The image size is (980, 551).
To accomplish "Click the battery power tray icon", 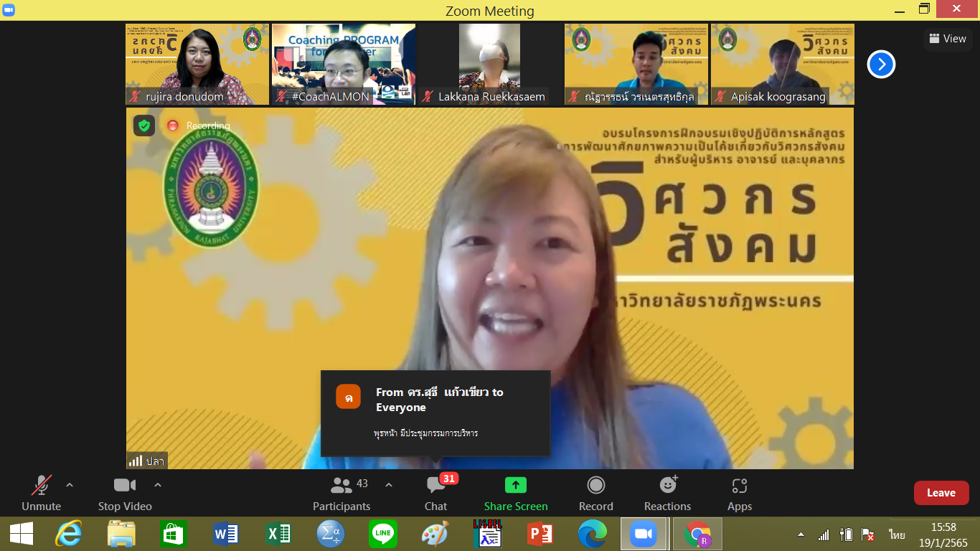I will pyautogui.click(x=846, y=535).
